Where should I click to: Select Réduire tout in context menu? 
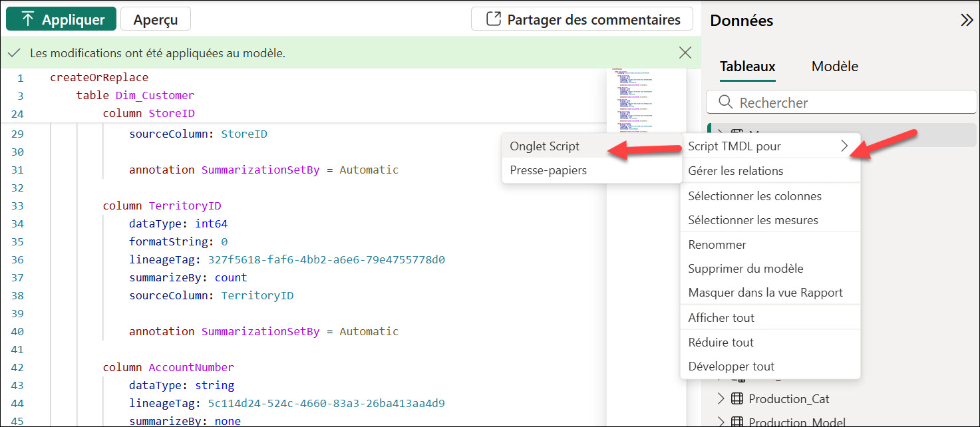tap(721, 343)
